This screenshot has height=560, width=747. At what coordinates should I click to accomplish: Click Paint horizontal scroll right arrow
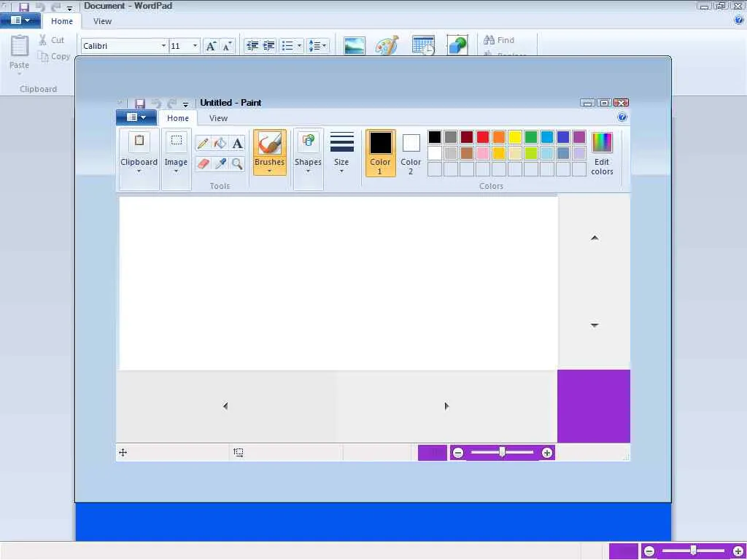click(446, 406)
